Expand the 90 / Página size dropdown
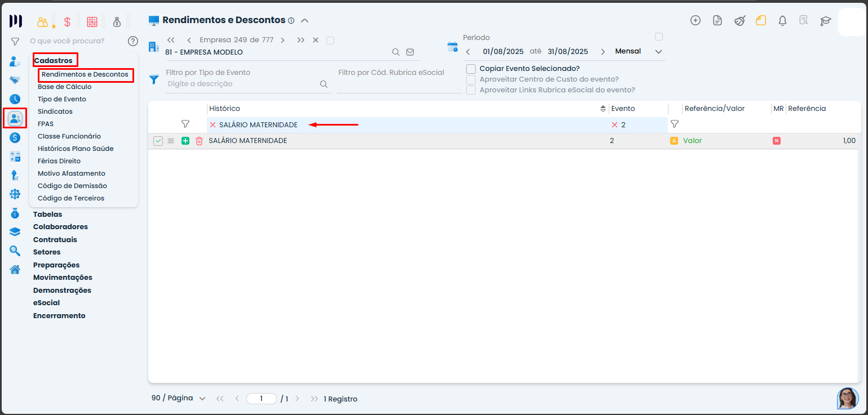This screenshot has width=868, height=415. [x=178, y=398]
